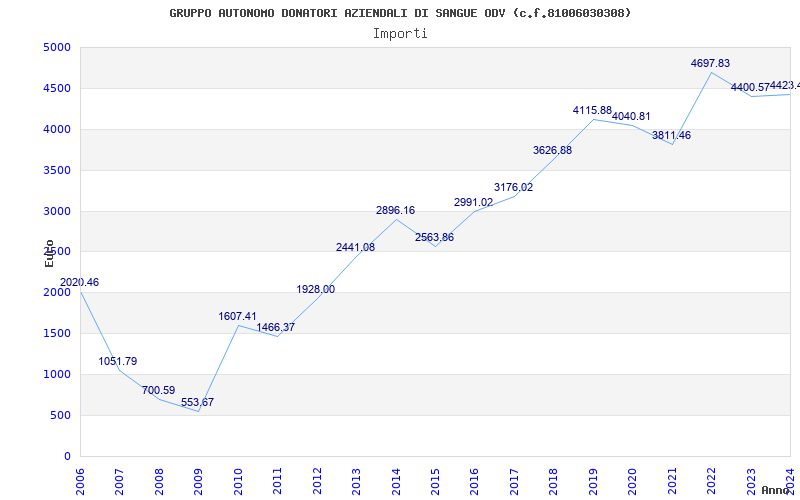Click the 2019 x-axis year label
Screen dimensions: 800x500
coord(593,481)
